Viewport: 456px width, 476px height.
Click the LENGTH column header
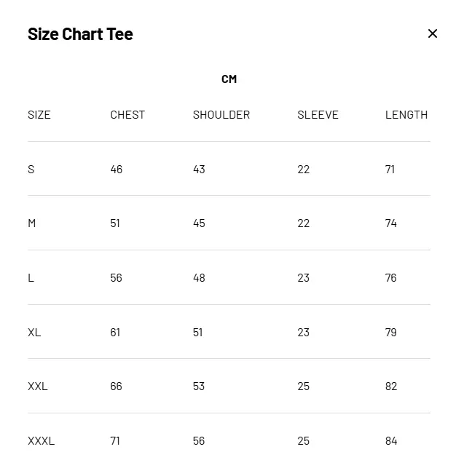pyautogui.click(x=406, y=114)
